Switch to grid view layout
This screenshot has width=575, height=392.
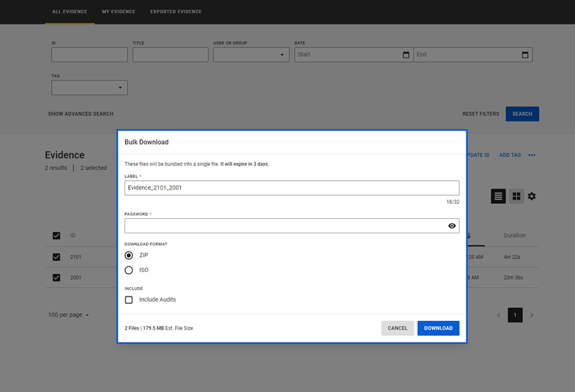tap(516, 197)
